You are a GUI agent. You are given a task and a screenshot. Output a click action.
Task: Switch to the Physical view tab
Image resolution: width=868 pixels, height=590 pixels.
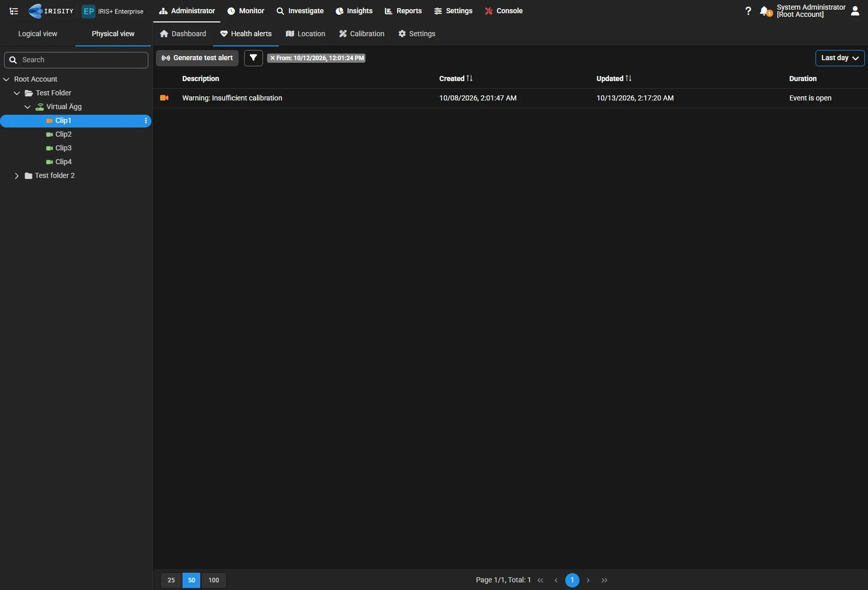(113, 34)
